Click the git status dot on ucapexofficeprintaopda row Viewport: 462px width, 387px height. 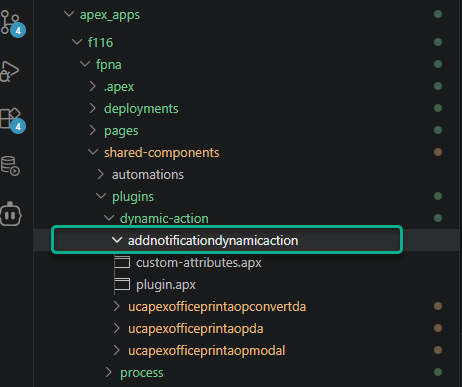(x=438, y=328)
